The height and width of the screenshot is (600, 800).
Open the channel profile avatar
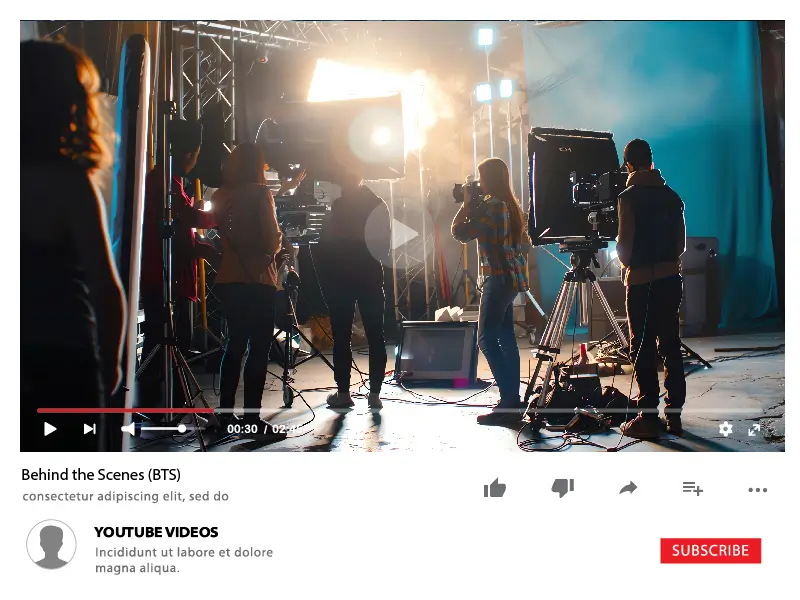pos(51,545)
